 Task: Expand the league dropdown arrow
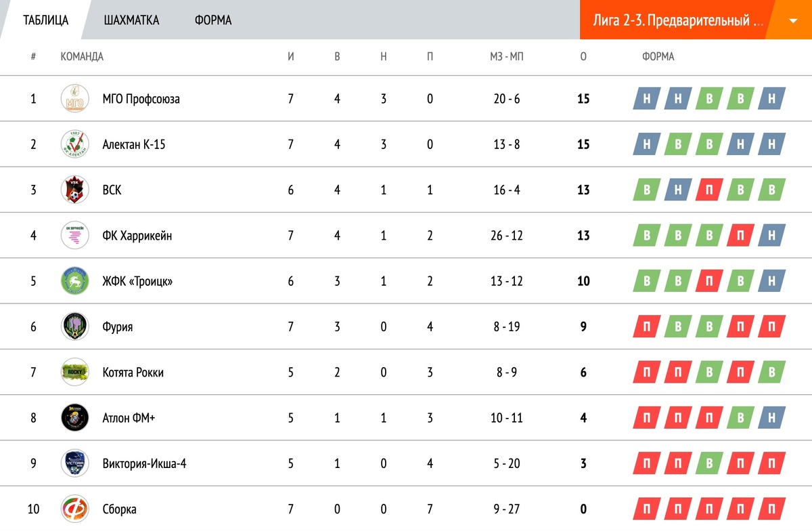point(793,20)
